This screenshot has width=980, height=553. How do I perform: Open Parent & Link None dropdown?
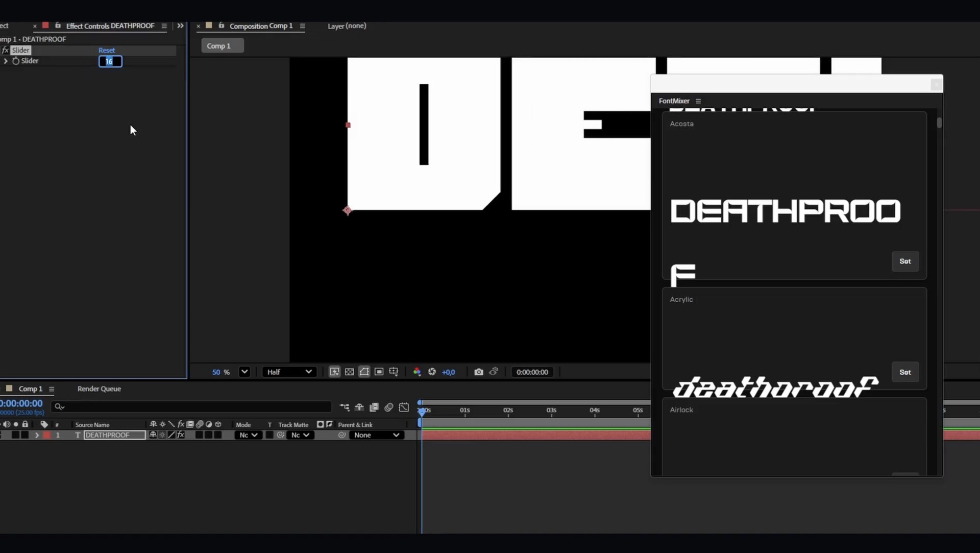[x=376, y=435]
